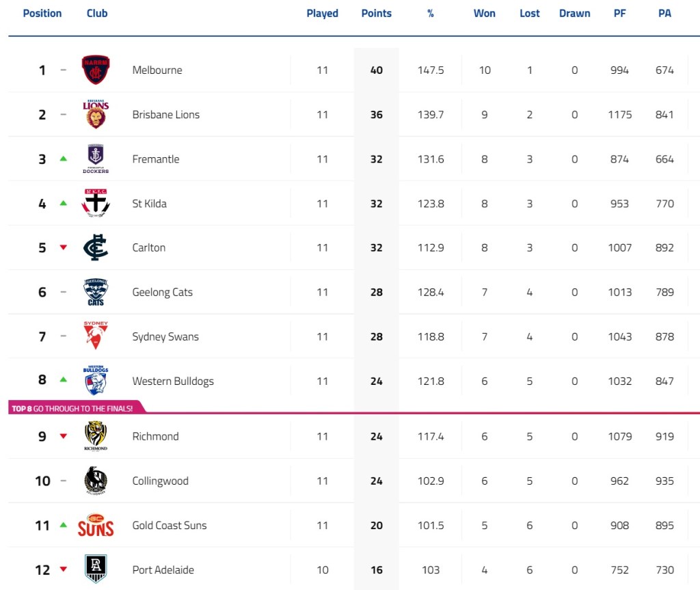
Task: Sort by the Won column header
Action: point(484,13)
